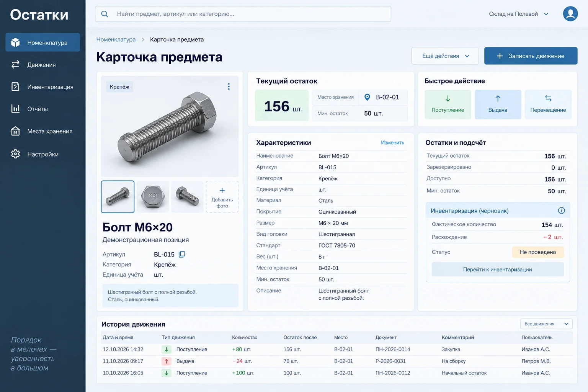Click the Изменить link in Характеристики
The height and width of the screenshot is (392, 588).
(392, 142)
